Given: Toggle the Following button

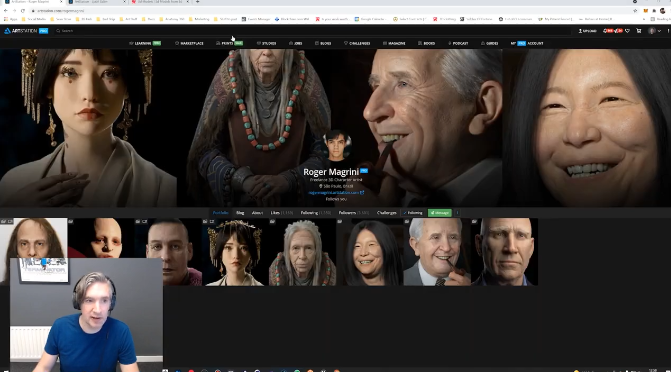Looking at the screenshot, I should (x=413, y=213).
